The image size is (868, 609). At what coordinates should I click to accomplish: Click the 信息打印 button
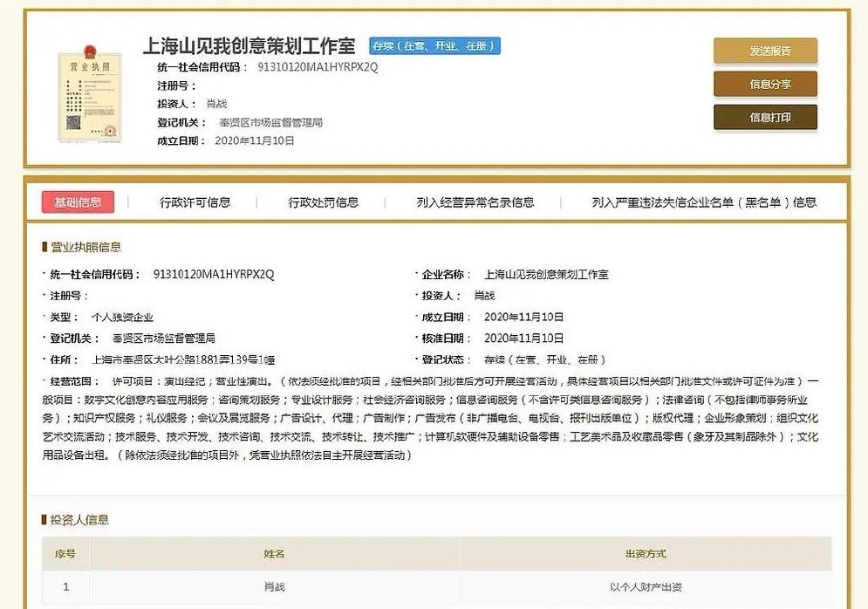[x=765, y=118]
